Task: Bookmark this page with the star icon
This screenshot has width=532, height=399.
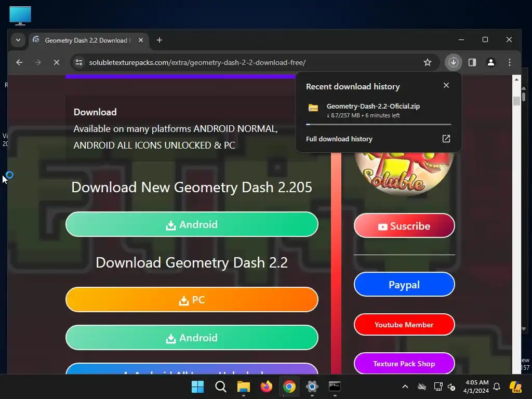Action: pyautogui.click(x=428, y=62)
